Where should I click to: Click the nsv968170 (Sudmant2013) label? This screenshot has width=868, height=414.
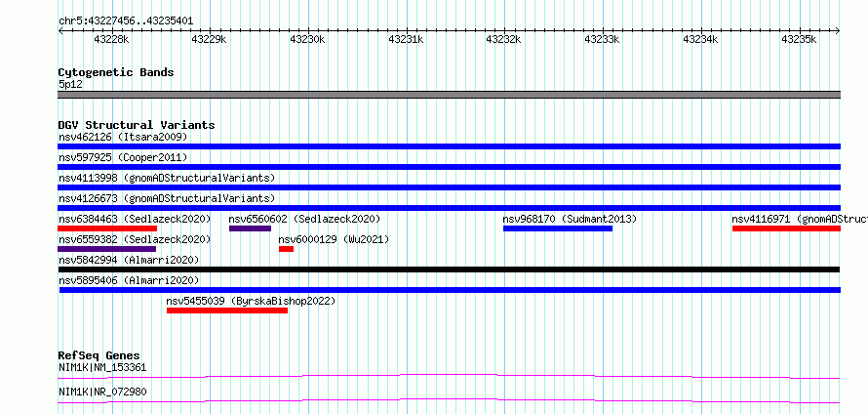pos(570,219)
